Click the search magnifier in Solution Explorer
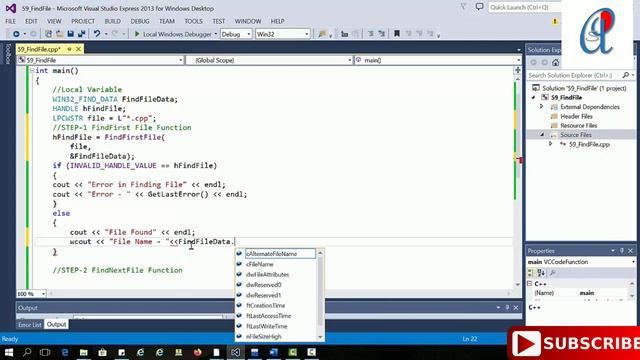640x360 pixels. (625, 75)
